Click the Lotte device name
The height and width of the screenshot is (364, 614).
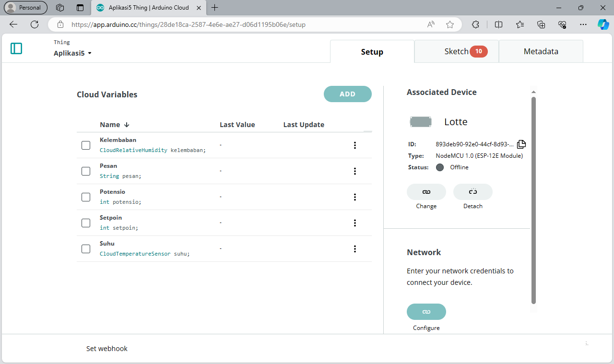pos(456,122)
